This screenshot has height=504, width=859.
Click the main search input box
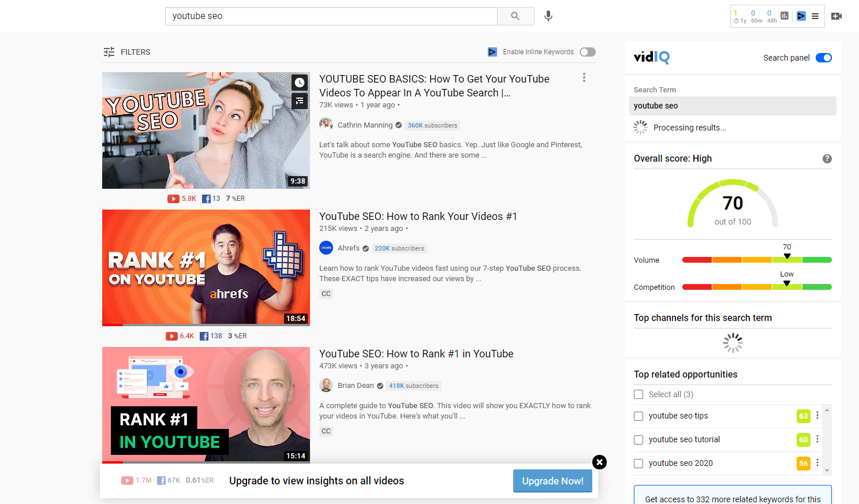pos(331,16)
